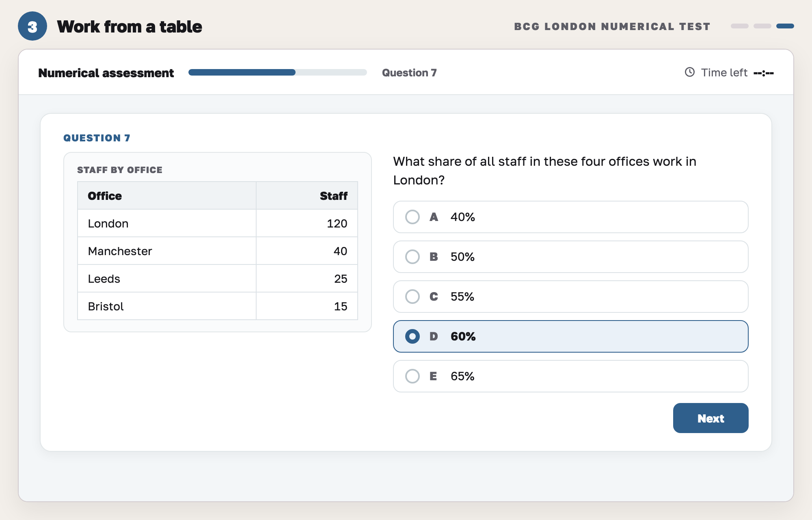The image size is (812, 520).
Task: Click the third step indicator pill
Action: tap(785, 26)
